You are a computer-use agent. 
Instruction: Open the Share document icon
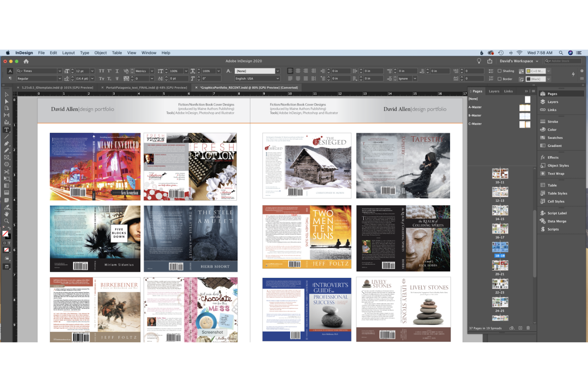click(x=489, y=61)
